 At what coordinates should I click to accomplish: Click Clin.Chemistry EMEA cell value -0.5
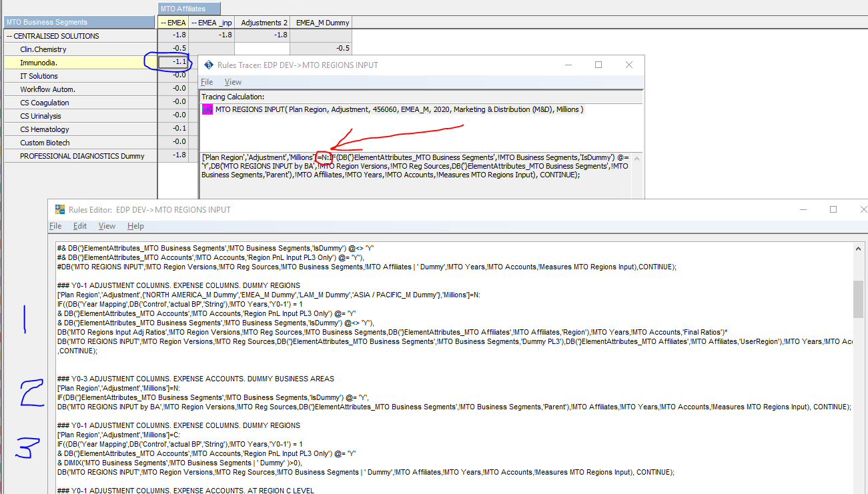(x=173, y=49)
